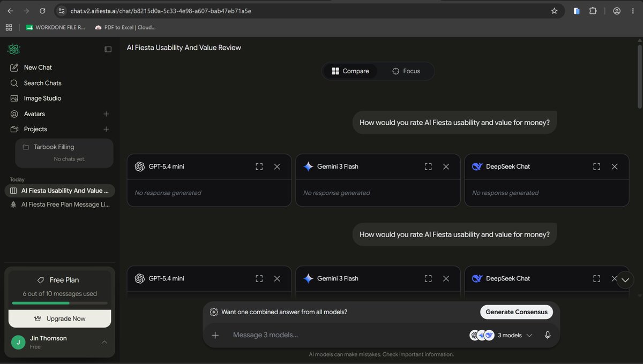Click the first DeepSeek Chat model logo
This screenshot has height=364, width=643.
[x=477, y=166]
